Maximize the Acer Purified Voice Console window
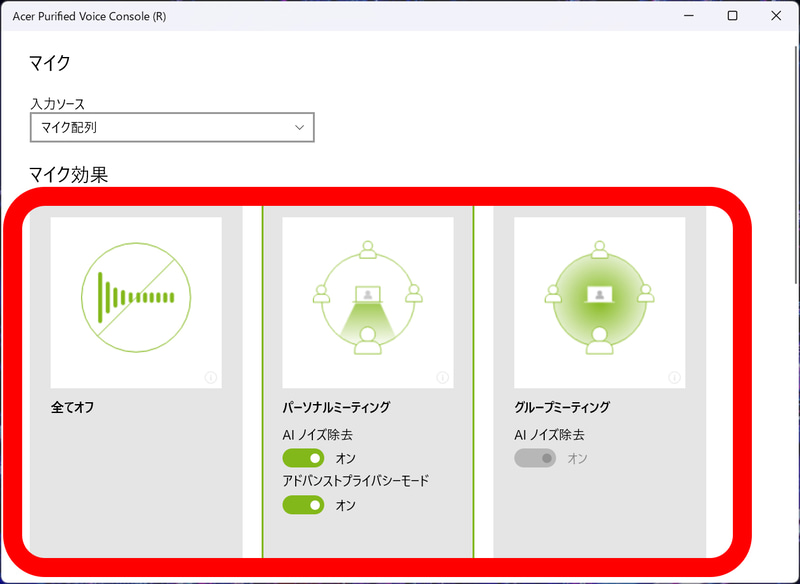 [x=733, y=16]
